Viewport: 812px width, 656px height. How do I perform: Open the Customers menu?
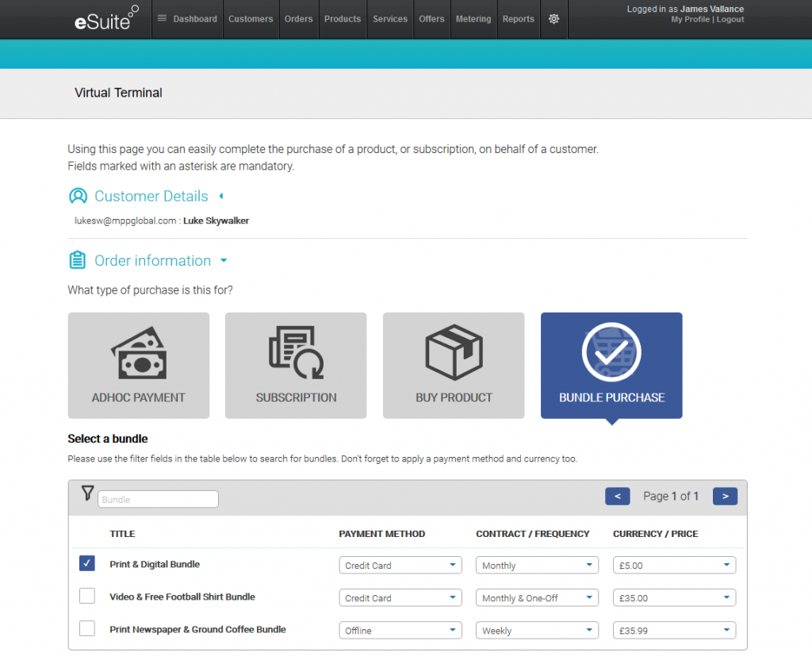pos(251,19)
